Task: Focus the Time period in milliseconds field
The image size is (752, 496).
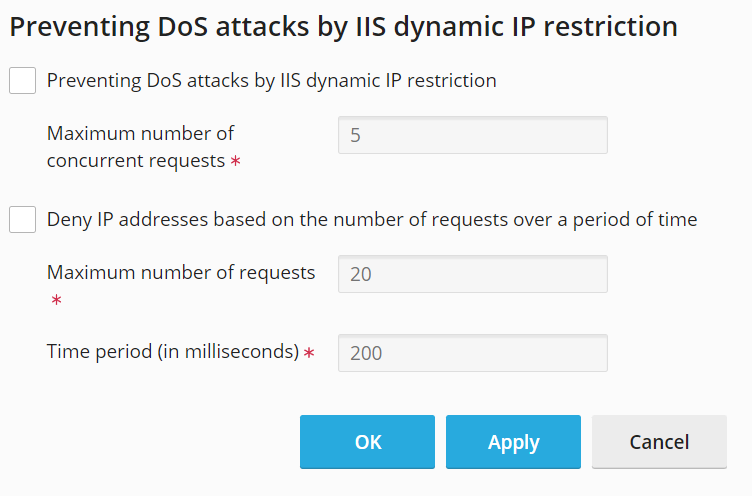Action: [x=472, y=353]
